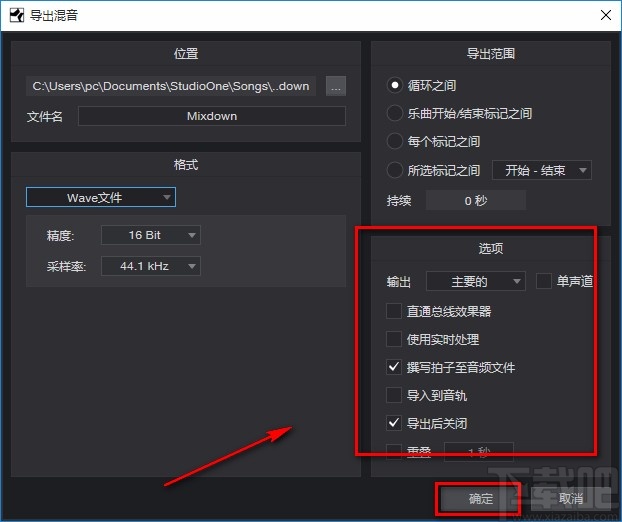Click the 持续 duration field showing 0 秒
622x522 pixels.
476,200
